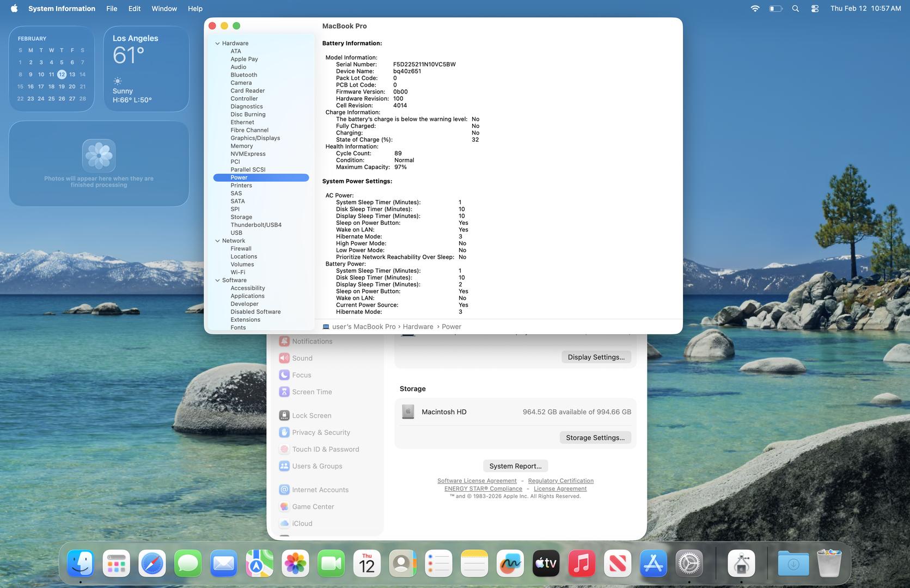Open the Music app in Dock
Screen dimensions: 910x588
coord(581,563)
